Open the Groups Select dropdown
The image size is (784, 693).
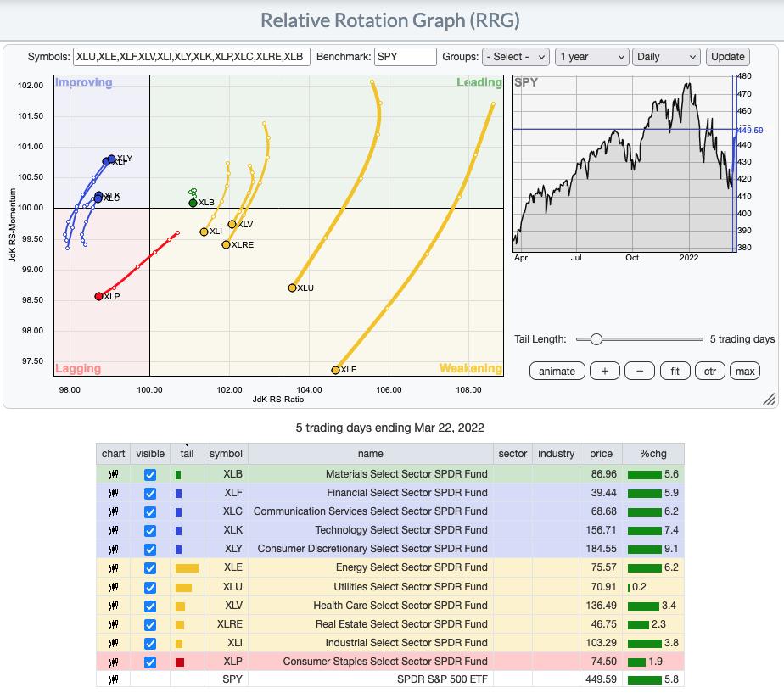(516, 57)
